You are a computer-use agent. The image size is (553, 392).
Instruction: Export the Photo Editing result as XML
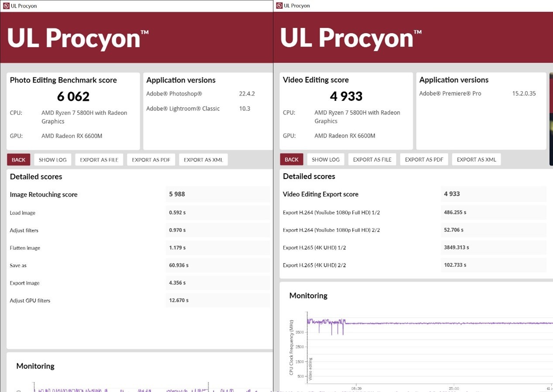tap(203, 160)
